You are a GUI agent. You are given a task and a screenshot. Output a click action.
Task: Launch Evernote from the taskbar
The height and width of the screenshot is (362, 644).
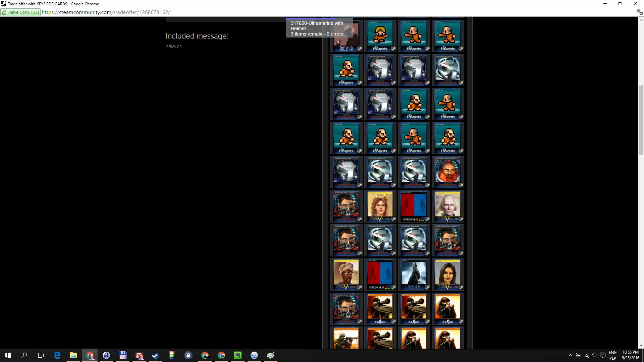[x=238, y=355]
